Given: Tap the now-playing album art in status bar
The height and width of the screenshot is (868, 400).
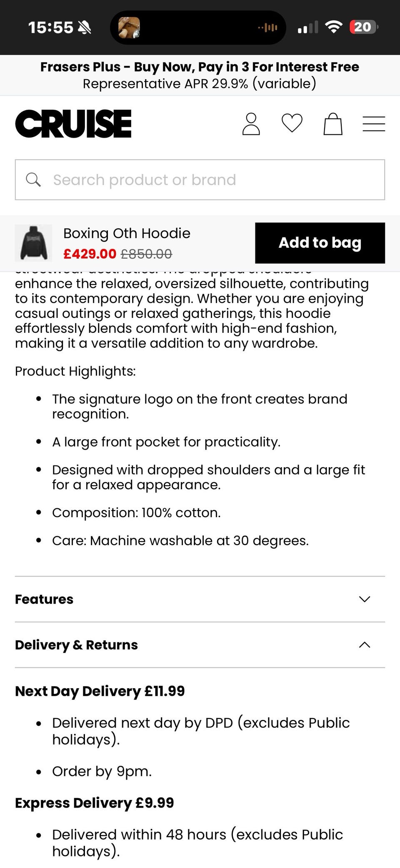Looking at the screenshot, I should (129, 28).
